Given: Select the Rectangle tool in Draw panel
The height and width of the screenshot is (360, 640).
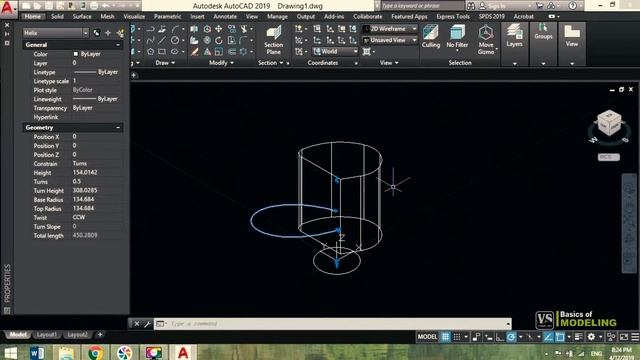Looking at the screenshot, I should pyautogui.click(x=162, y=51).
